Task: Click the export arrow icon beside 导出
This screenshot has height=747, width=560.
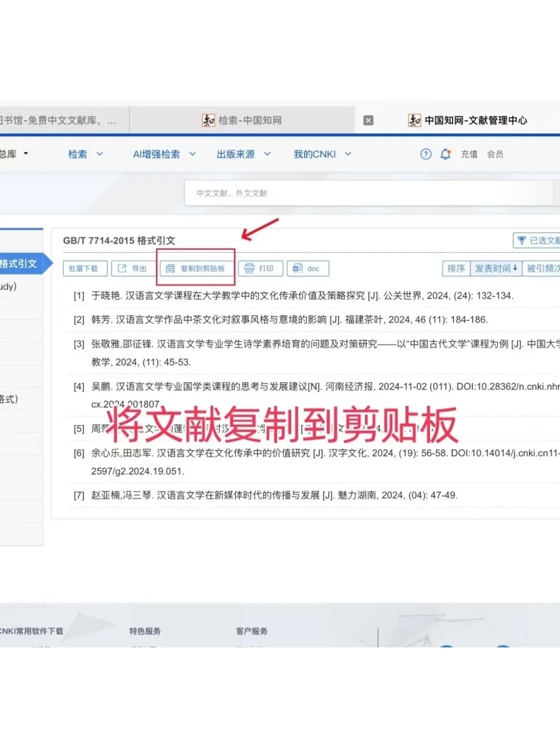Action: [122, 268]
